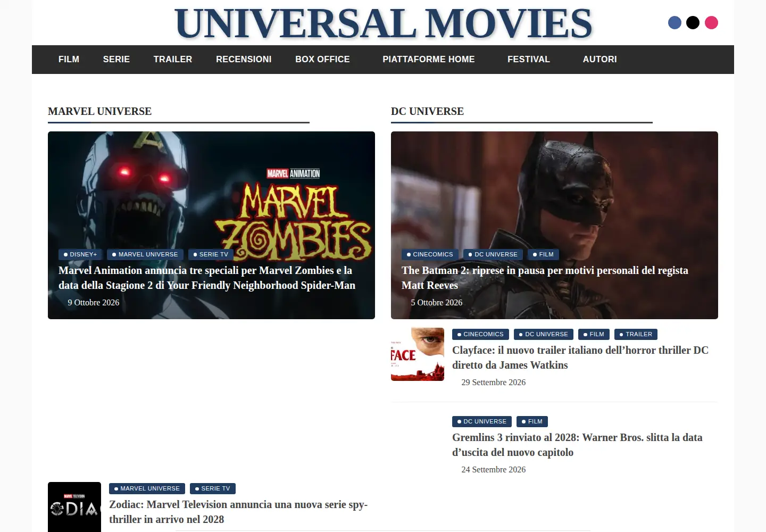This screenshot has width=766, height=532.
Task: Click SERIE TV tag on Zodiac article
Action: 213,489
